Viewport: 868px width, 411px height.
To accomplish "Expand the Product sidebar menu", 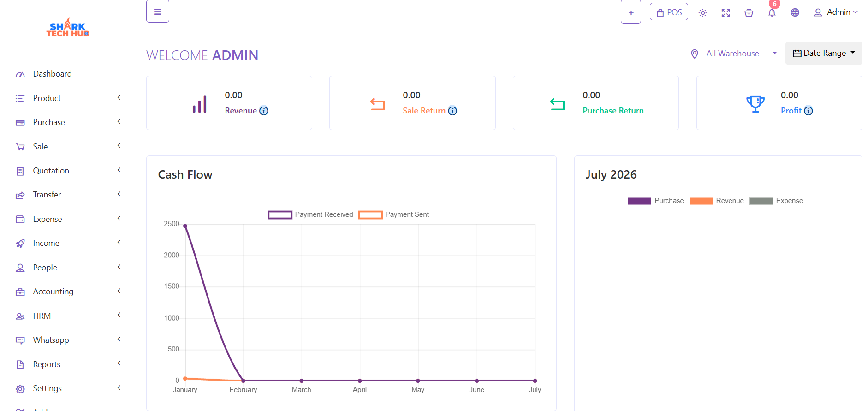I will point(68,98).
